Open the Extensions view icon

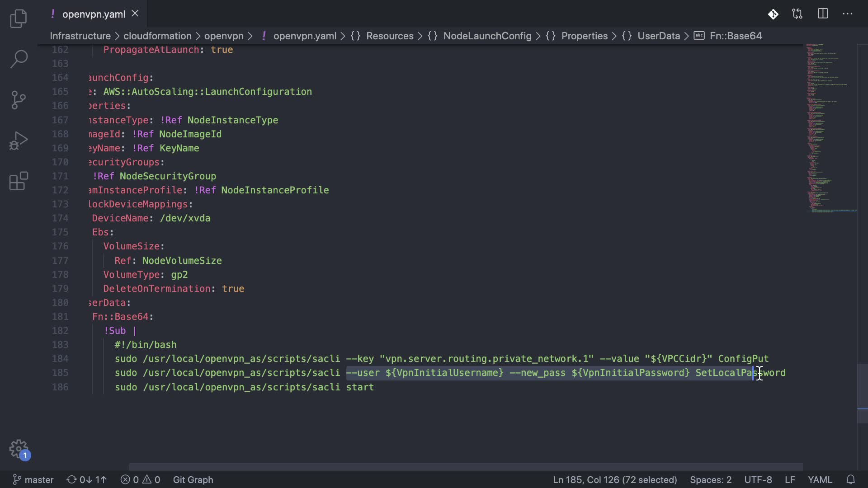click(x=19, y=181)
